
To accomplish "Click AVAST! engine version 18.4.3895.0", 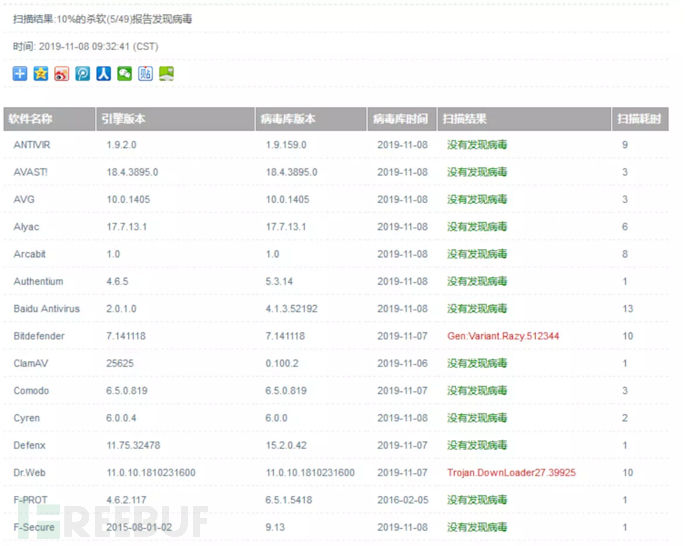I will click(132, 172).
